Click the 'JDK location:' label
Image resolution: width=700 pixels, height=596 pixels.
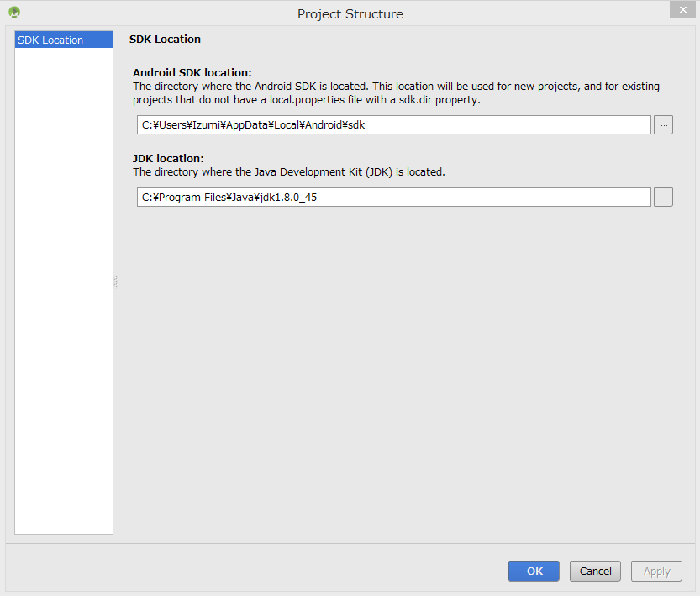coord(168,159)
